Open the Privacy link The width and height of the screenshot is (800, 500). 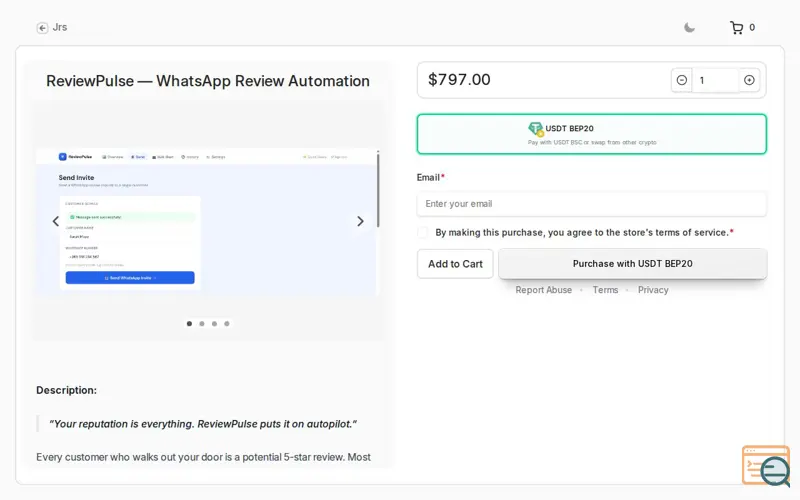tap(653, 290)
